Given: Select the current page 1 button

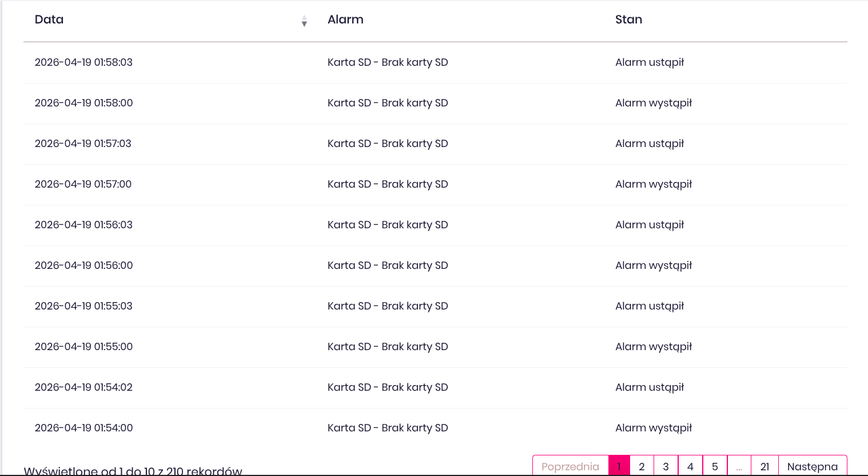Looking at the screenshot, I should tap(619, 466).
